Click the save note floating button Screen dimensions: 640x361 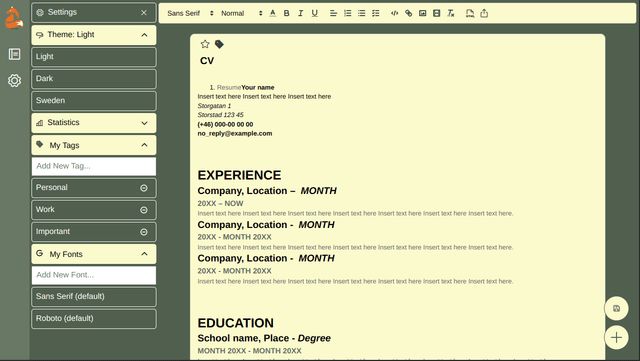click(616, 308)
